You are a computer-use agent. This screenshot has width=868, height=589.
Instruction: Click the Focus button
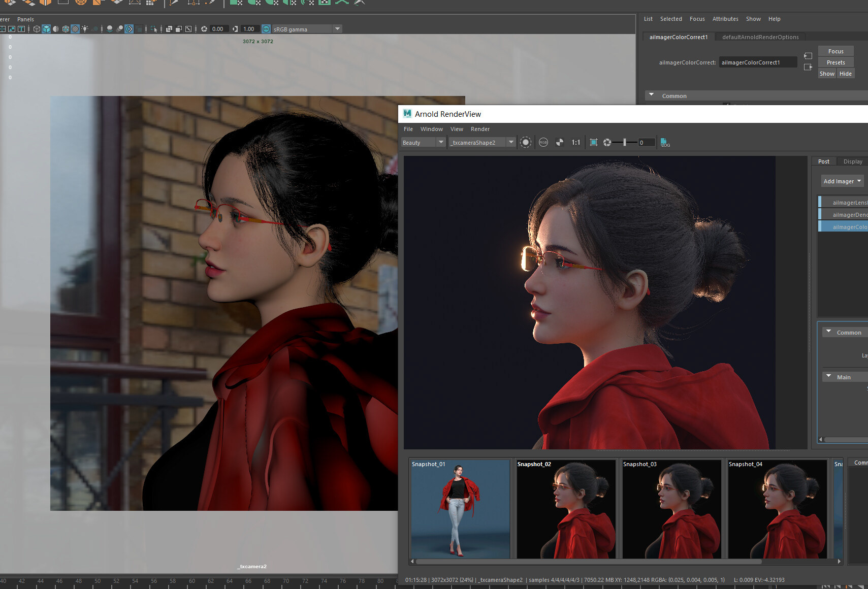coord(835,51)
